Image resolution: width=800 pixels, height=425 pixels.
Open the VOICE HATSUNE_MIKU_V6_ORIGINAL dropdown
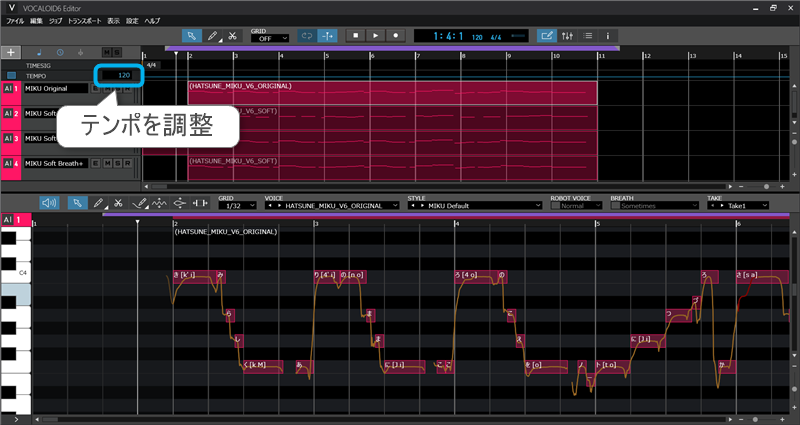coord(332,206)
